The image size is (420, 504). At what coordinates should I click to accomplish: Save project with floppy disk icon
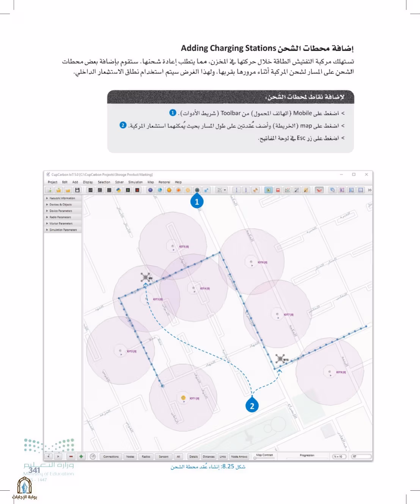(77, 190)
